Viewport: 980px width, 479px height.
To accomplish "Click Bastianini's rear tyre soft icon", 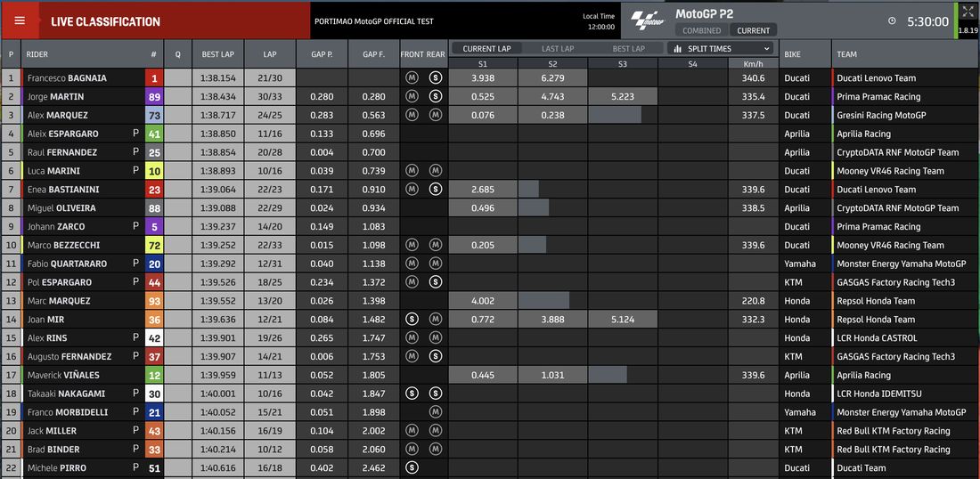I will [436, 190].
